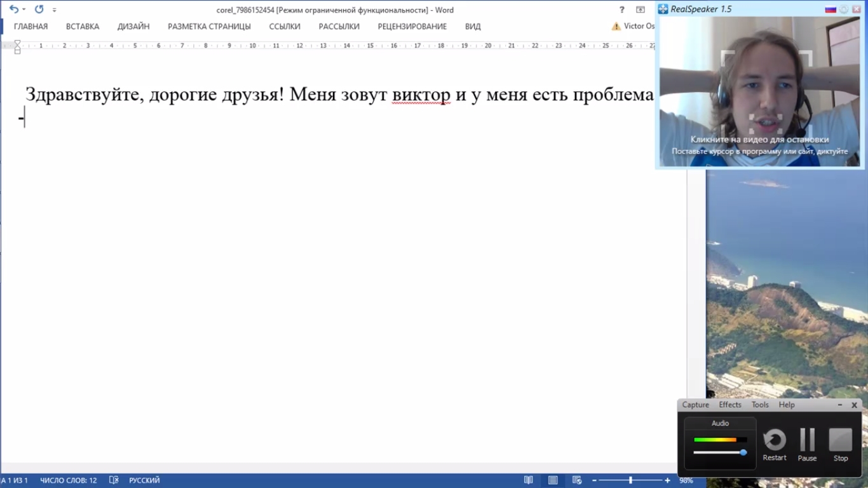The image size is (868, 488).
Task: Click the Russian flag in RealSpeaker
Action: pyautogui.click(x=830, y=9)
